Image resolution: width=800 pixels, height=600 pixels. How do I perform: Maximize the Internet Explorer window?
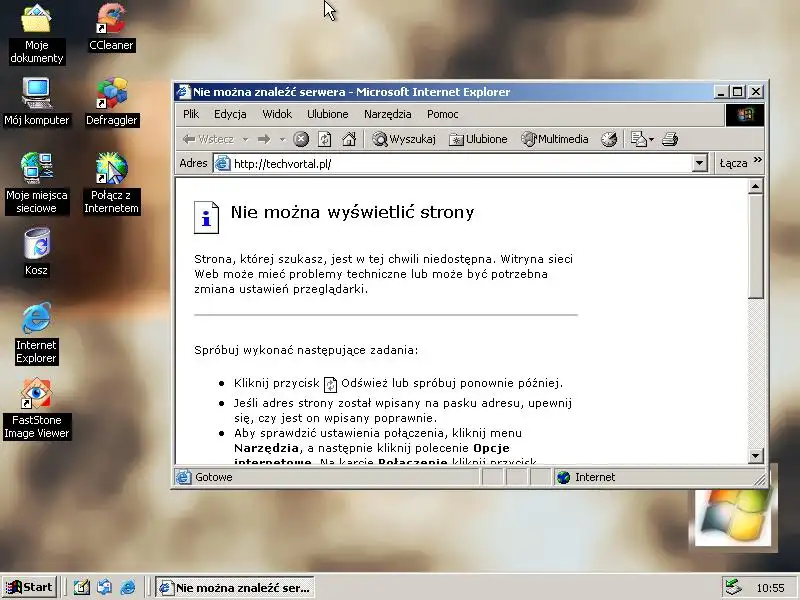737,92
